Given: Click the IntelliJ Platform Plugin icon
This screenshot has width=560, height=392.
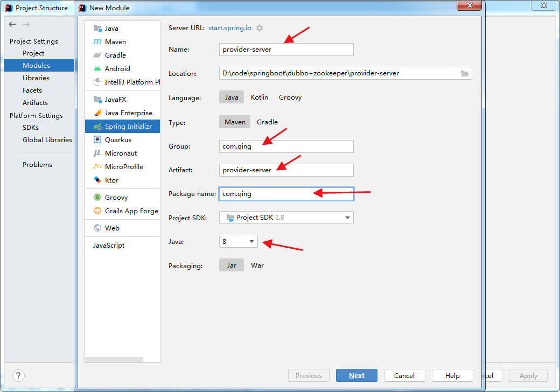Looking at the screenshot, I should tap(97, 82).
